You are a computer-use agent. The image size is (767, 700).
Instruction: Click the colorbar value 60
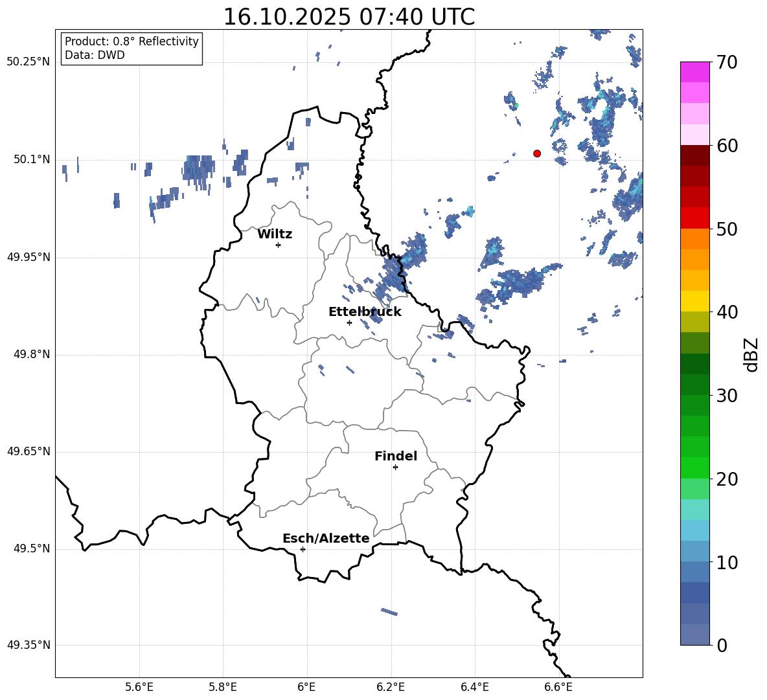tap(727, 146)
